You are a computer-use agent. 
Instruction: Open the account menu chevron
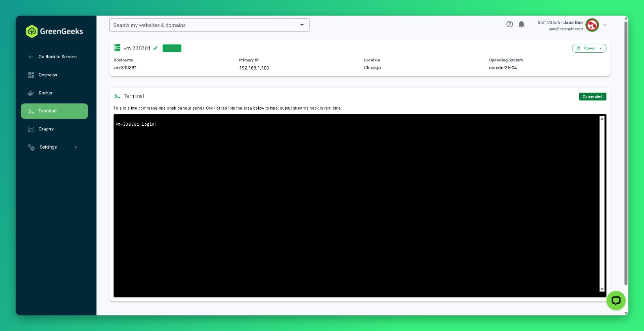pos(605,25)
